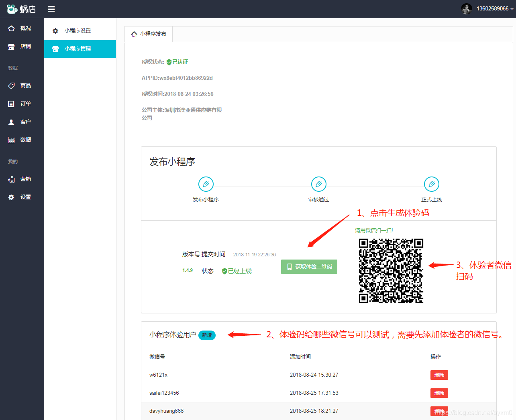Click the puzzle icon beside 营销
Screen dimensions: 516x420
tap(11, 179)
